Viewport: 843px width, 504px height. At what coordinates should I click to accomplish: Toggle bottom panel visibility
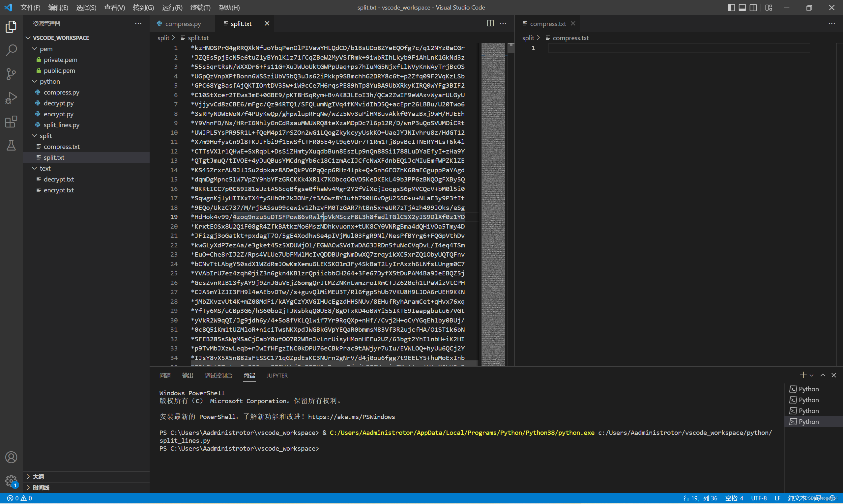pos(742,8)
